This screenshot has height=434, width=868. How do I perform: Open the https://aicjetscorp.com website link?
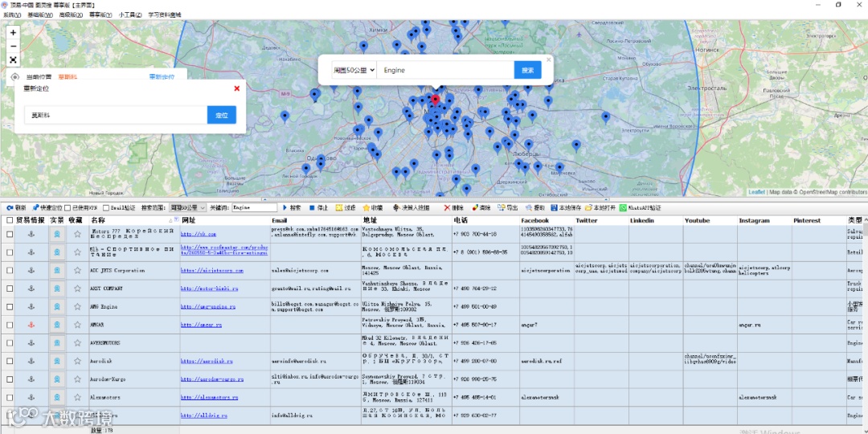[x=212, y=271]
